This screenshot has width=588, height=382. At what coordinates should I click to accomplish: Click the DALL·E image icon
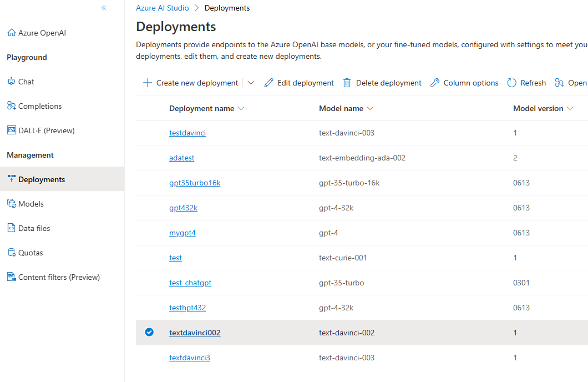(x=12, y=130)
